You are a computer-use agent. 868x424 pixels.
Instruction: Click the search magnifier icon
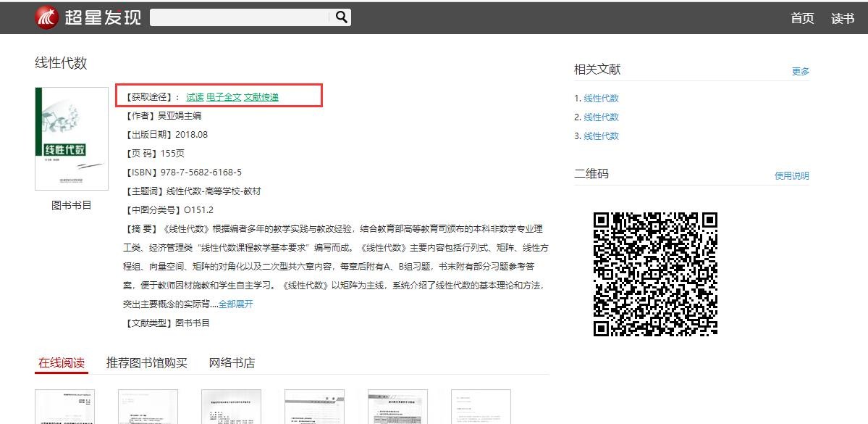pos(341,17)
